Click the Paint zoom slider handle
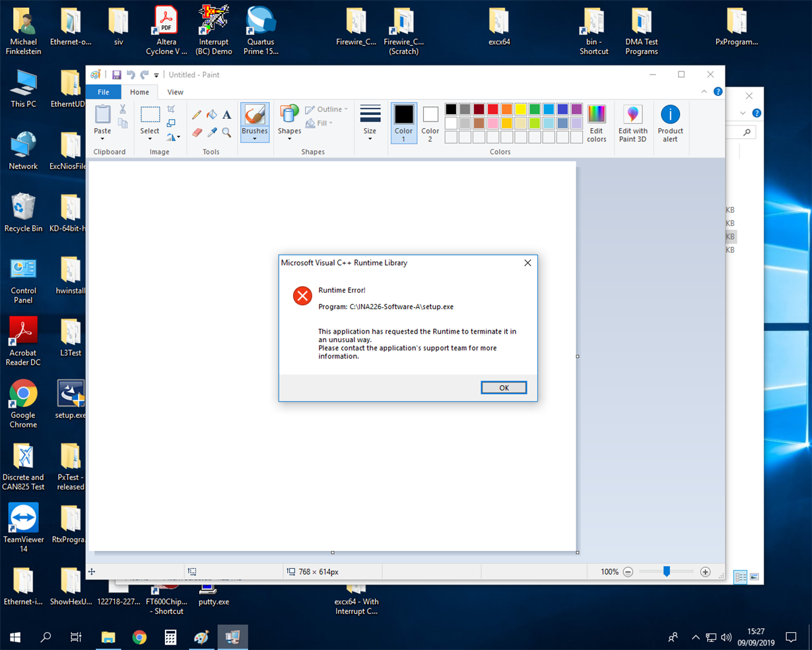The height and width of the screenshot is (650, 812). click(x=667, y=571)
